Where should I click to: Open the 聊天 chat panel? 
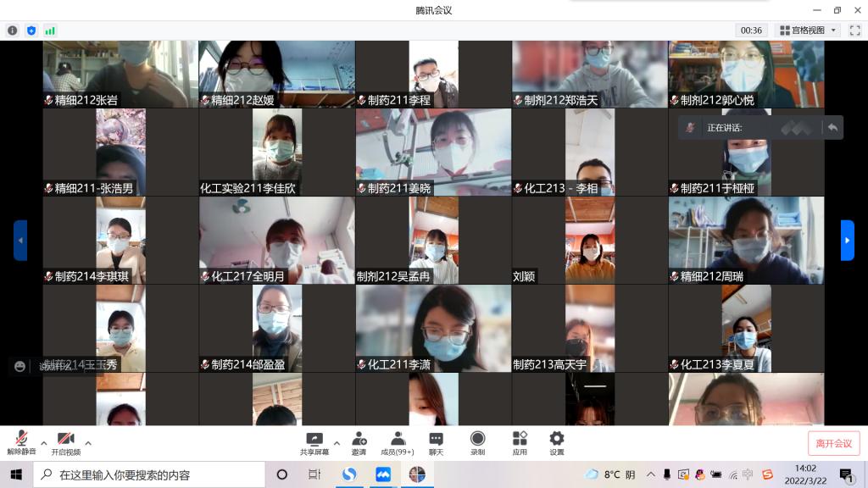436,442
